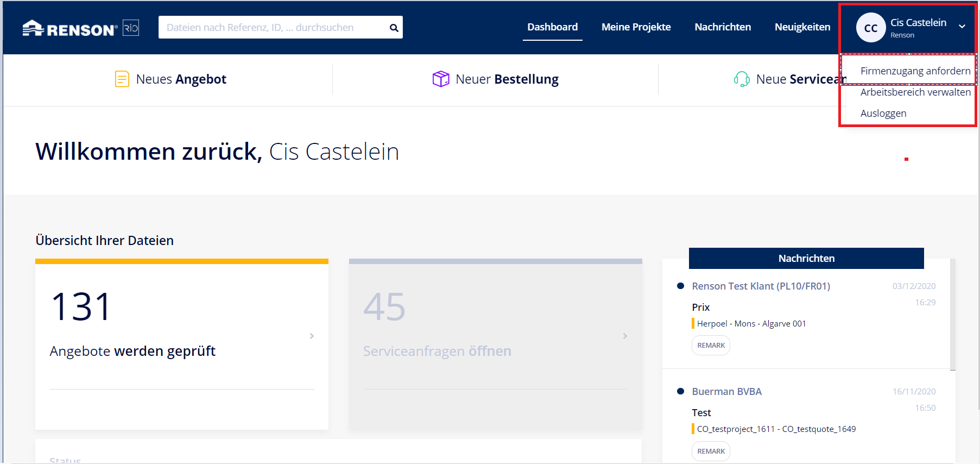Image resolution: width=980 pixels, height=464 pixels.
Task: Open arrow on Serviceanfragen öffnen card
Action: [x=625, y=336]
